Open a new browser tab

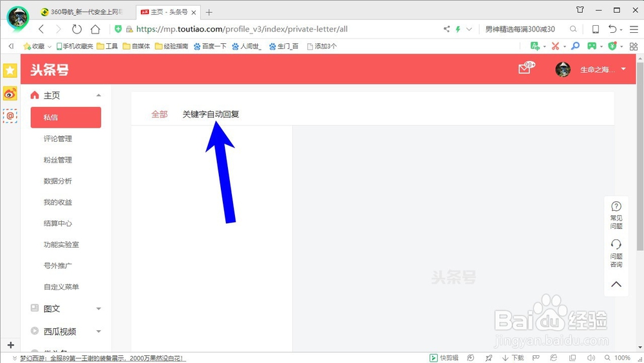tap(209, 12)
